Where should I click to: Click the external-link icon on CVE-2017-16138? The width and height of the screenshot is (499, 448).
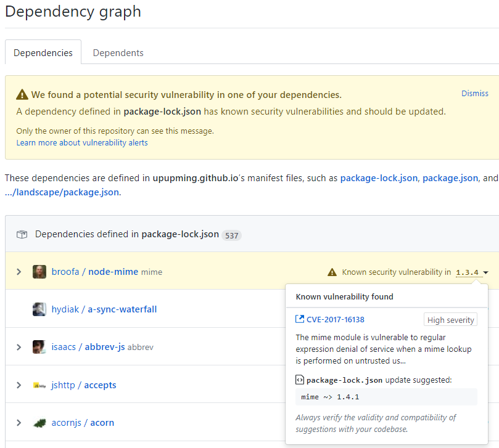pos(301,319)
